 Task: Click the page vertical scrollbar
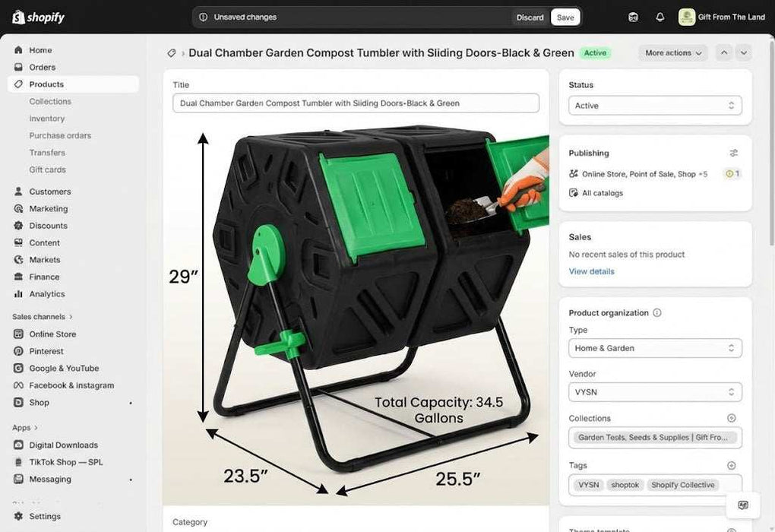point(772,144)
